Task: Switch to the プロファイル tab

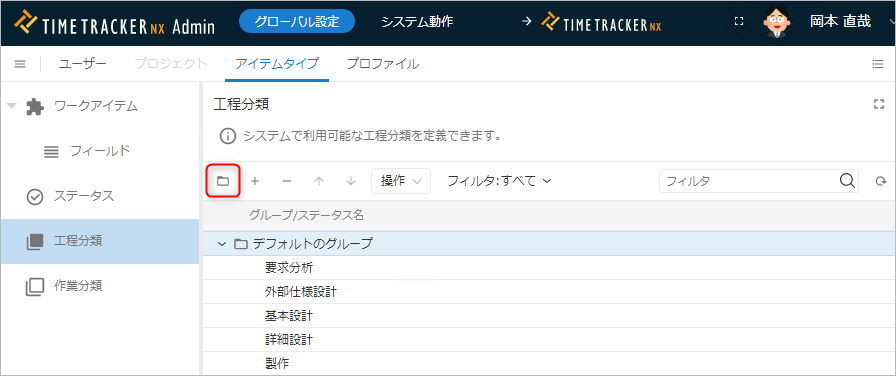Action: (x=383, y=64)
